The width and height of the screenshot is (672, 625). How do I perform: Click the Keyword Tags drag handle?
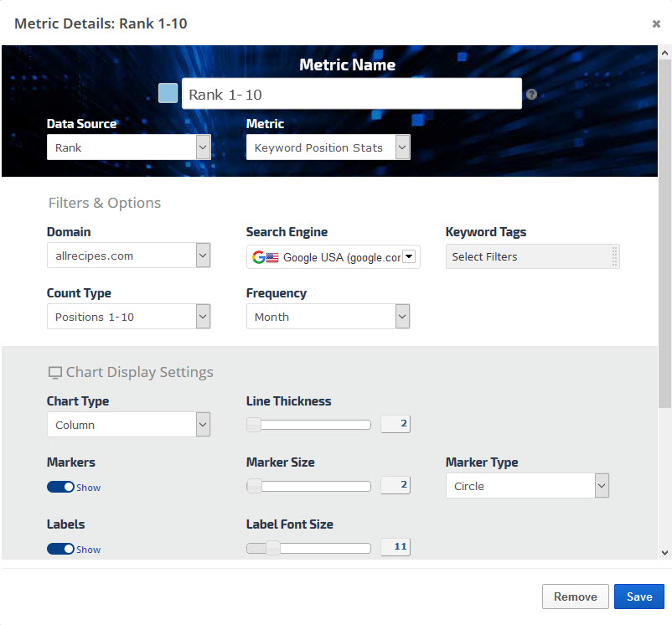tap(615, 256)
